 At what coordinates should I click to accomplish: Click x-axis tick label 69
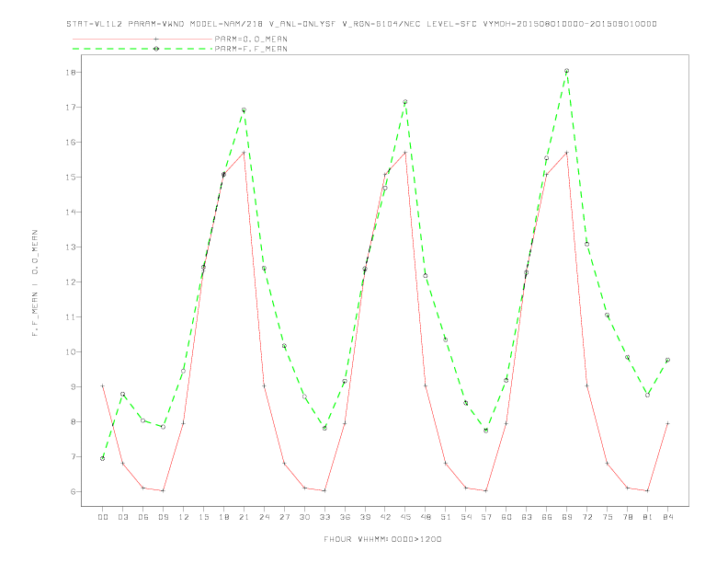coord(567,517)
